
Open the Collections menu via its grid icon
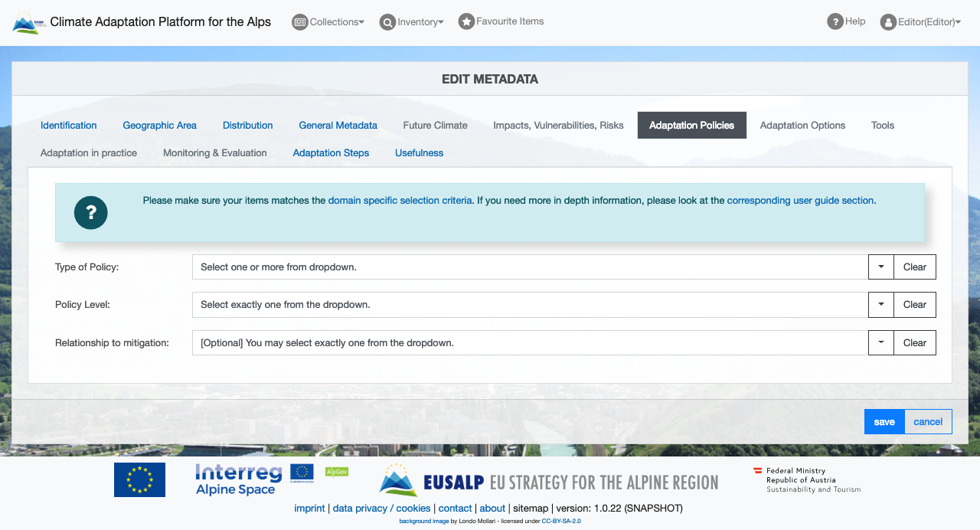point(299,21)
